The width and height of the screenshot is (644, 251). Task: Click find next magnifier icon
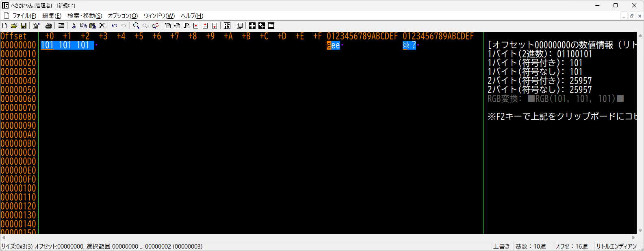pyautogui.click(x=145, y=26)
